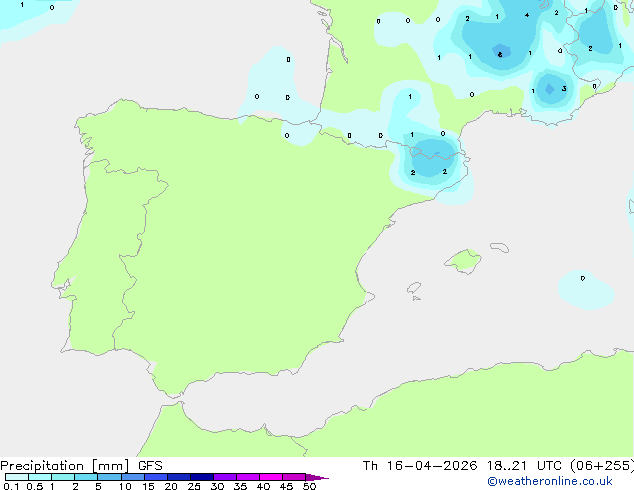Click the '4' precipitation value over France
Screen dimensions: 634x490
pos(527,15)
